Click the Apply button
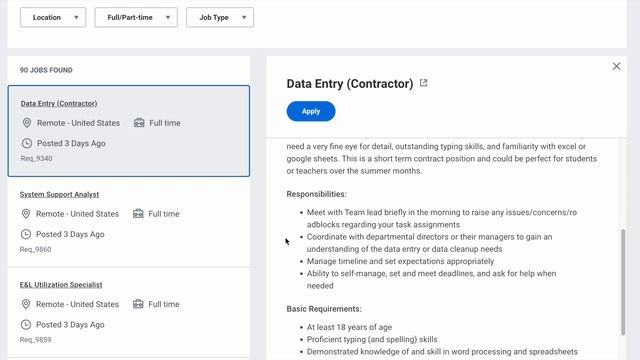This screenshot has width=640, height=360. [x=311, y=111]
